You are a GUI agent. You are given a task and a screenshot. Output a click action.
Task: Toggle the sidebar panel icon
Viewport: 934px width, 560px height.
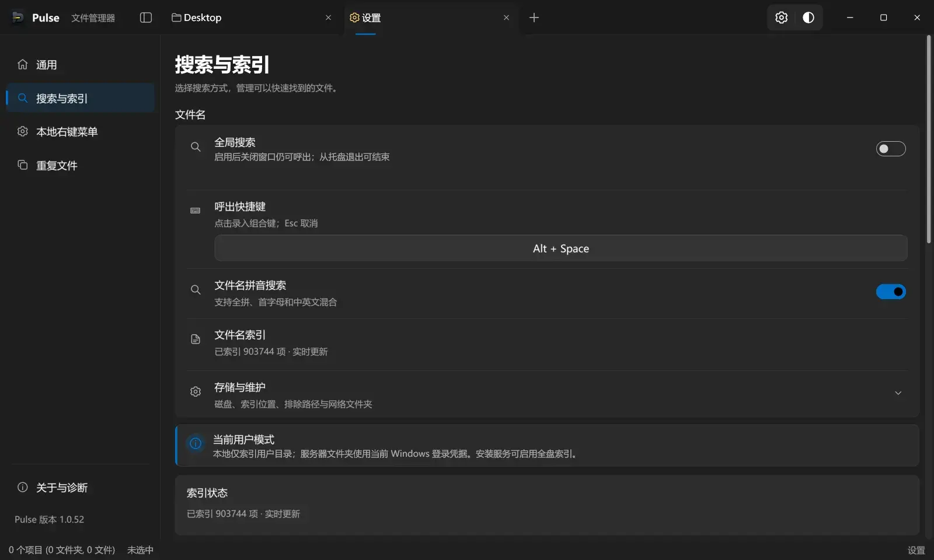pos(146,17)
